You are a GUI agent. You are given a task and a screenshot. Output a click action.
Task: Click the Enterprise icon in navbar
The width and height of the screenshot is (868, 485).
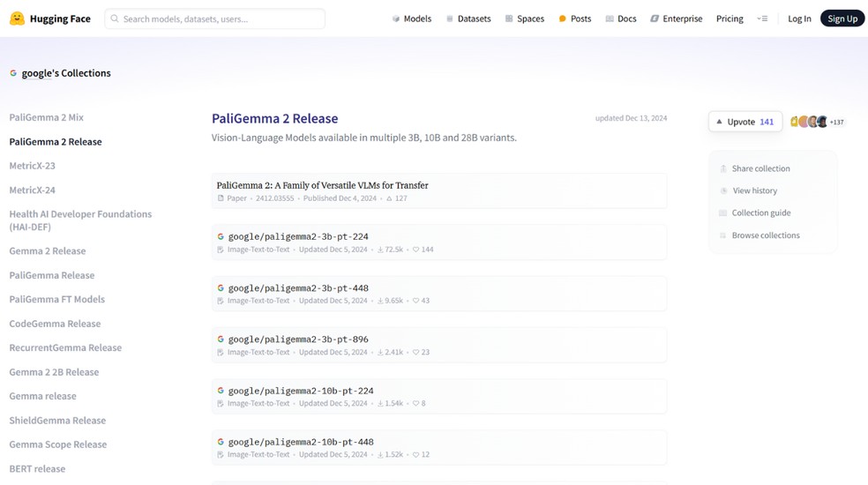point(655,19)
